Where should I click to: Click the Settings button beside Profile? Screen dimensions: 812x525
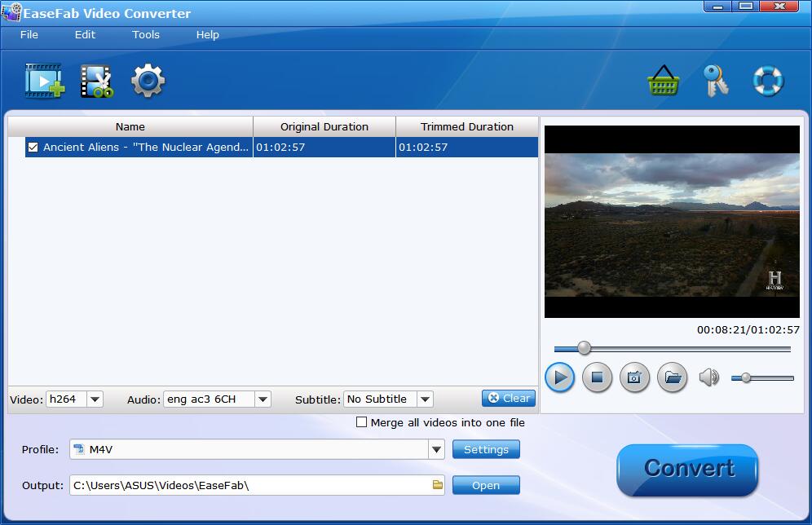pyautogui.click(x=486, y=449)
